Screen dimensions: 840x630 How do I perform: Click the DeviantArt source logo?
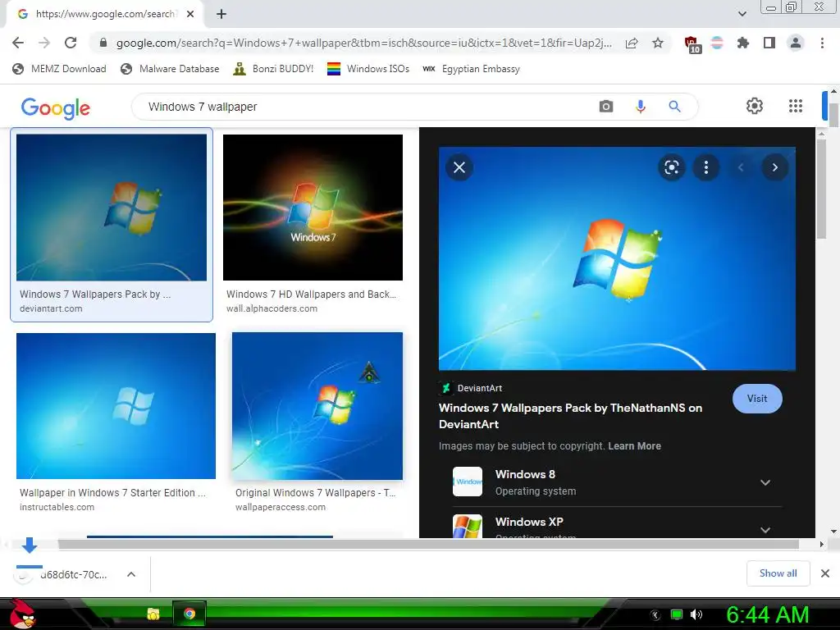pos(445,388)
